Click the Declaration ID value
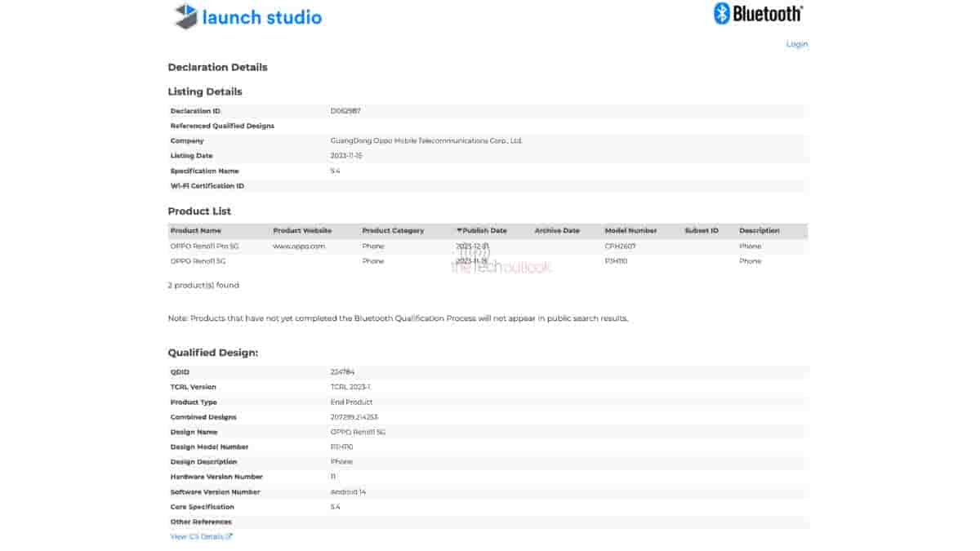Screen dimensions: 980x551 [x=345, y=111]
